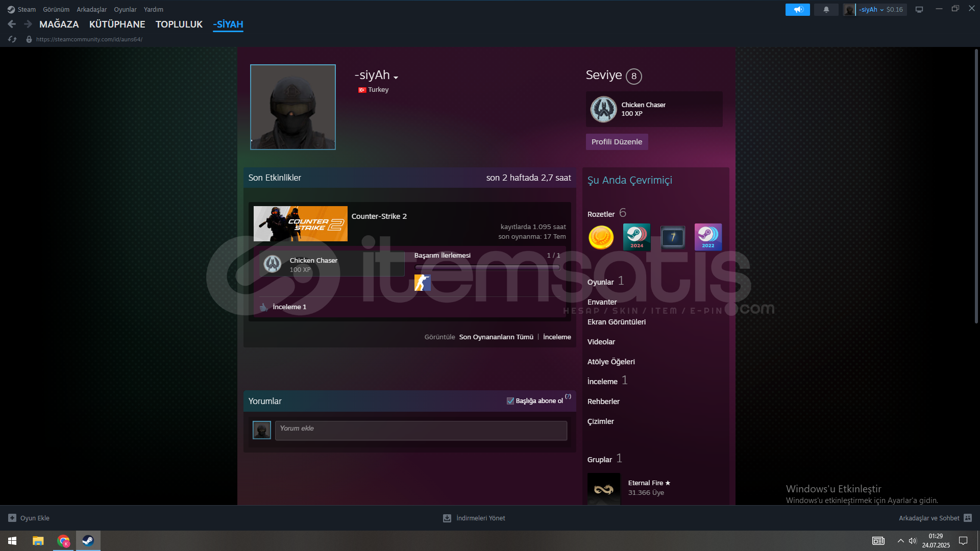Screen dimensions: 980x551
Task: Click the Seviye 8 level indicator
Action: (614, 76)
